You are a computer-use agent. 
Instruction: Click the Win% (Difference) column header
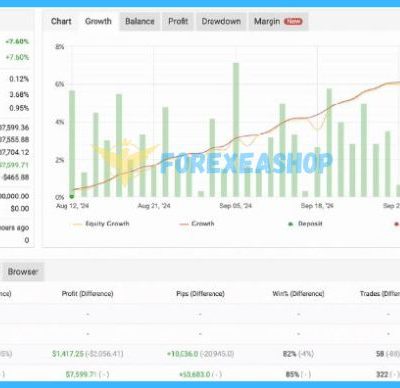tap(298, 294)
